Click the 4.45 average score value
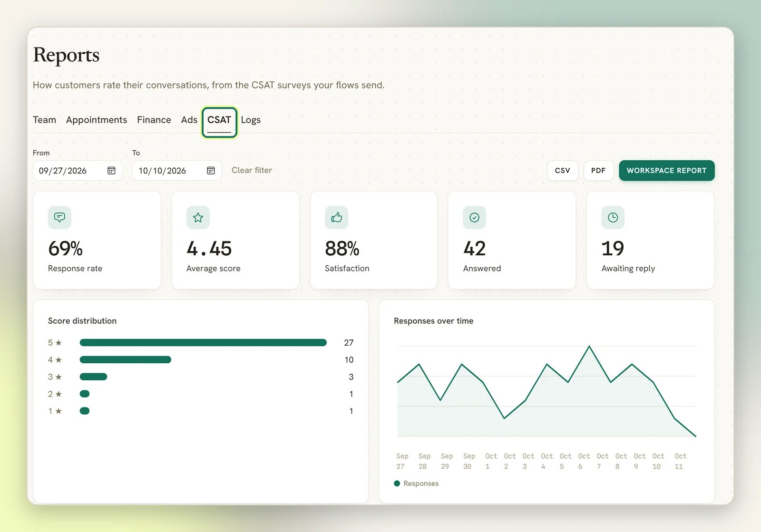Image resolution: width=761 pixels, height=532 pixels. point(209,249)
